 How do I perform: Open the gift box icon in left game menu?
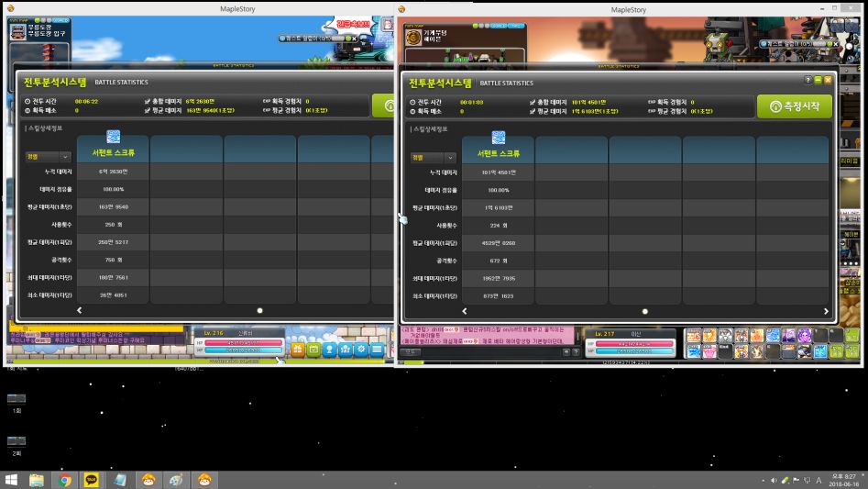[298, 350]
